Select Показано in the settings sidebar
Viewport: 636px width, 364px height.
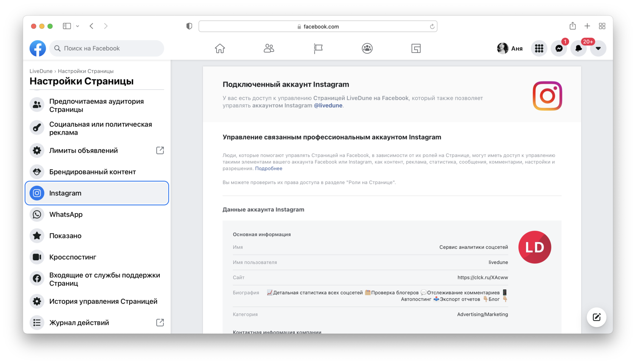coord(65,235)
